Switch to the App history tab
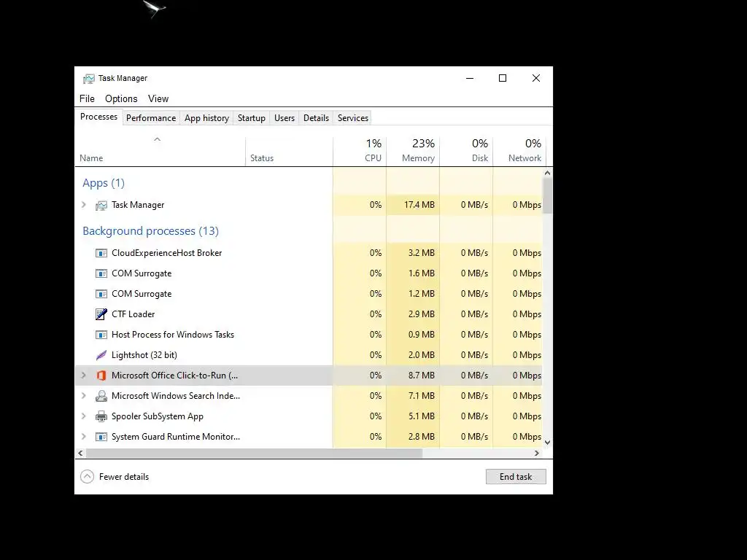 [x=206, y=118]
